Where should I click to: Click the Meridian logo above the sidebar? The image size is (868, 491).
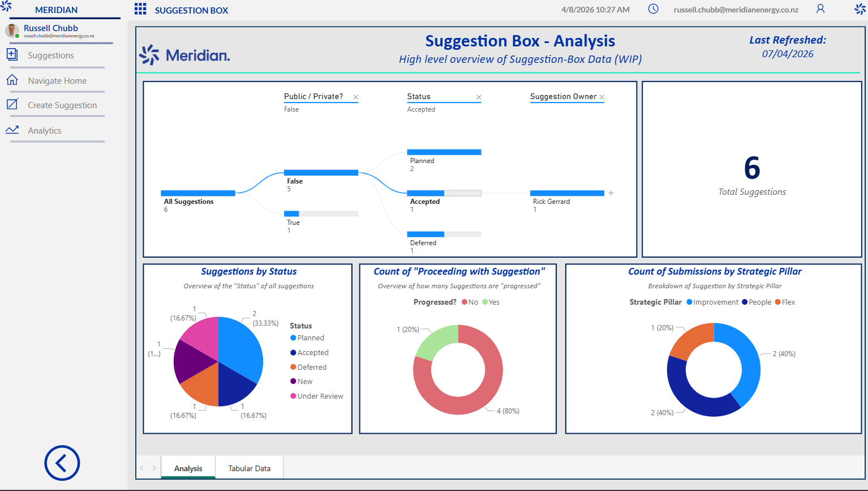point(6,6)
